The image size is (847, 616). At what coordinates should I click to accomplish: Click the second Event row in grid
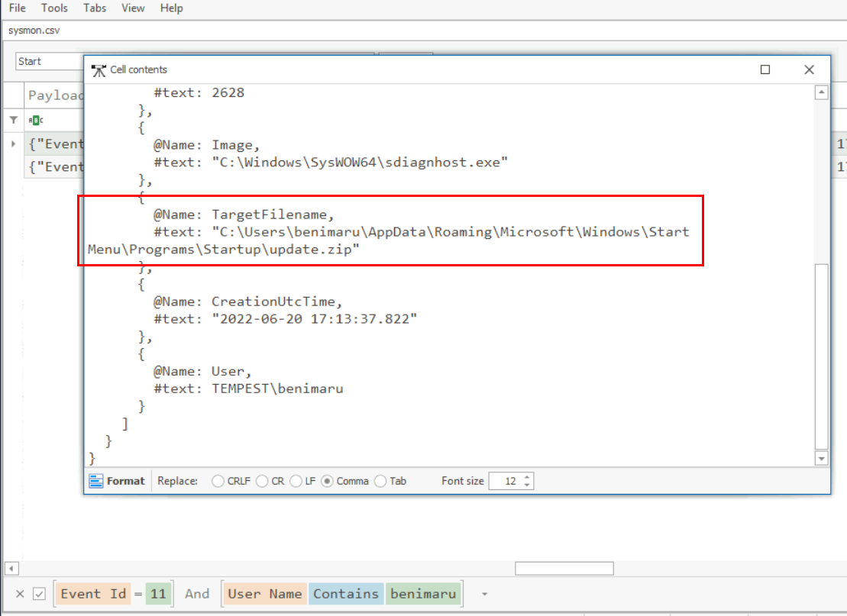point(54,167)
